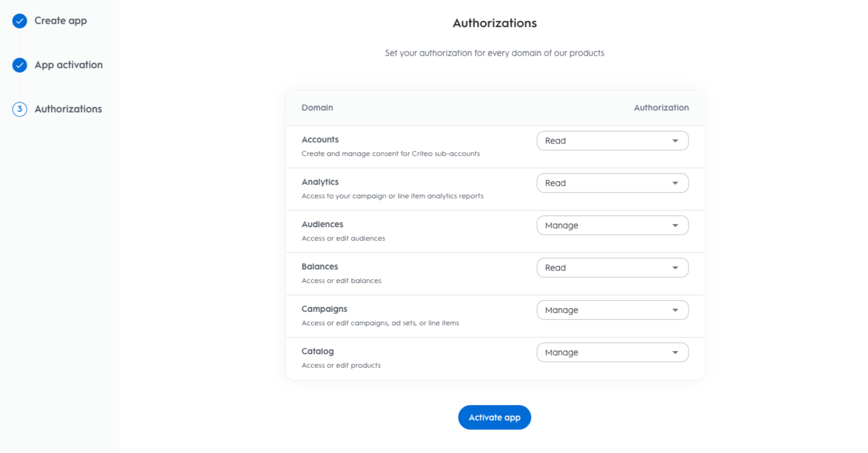Click the Authorization column header

[661, 107]
